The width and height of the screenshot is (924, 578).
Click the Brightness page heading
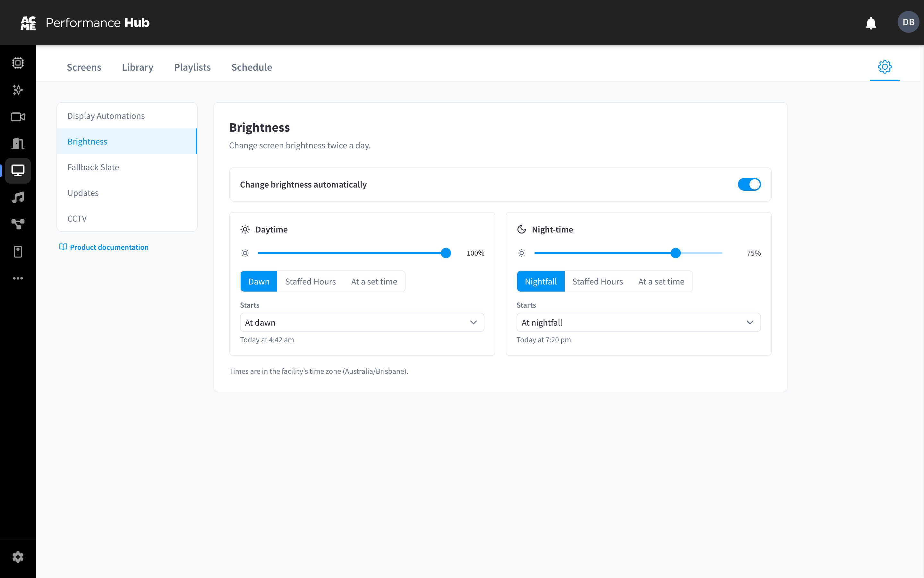pyautogui.click(x=259, y=127)
